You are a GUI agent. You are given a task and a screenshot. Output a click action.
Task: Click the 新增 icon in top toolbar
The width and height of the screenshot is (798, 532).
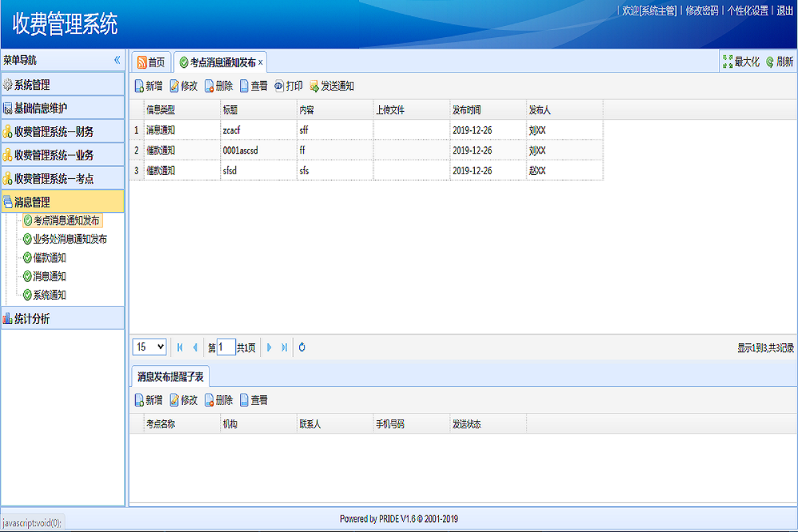[139, 86]
